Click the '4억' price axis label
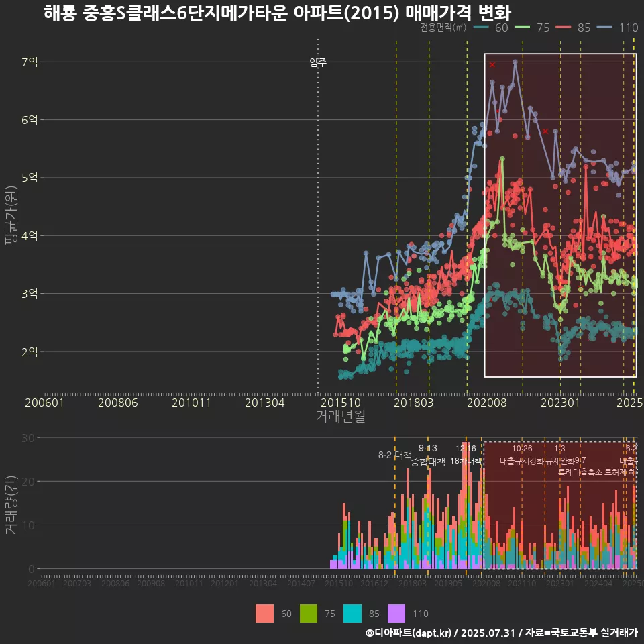The image size is (644, 644). pyautogui.click(x=30, y=235)
